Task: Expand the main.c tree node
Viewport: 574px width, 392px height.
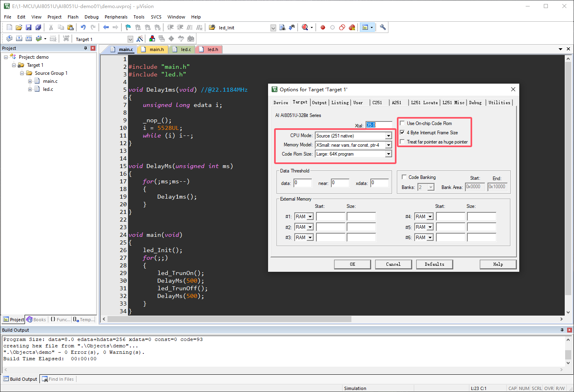Action: coord(30,81)
